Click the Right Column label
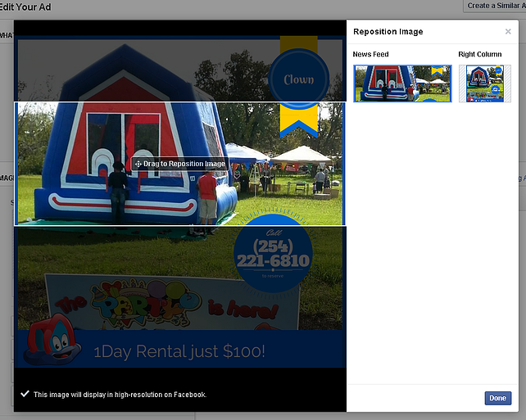Screen dimensions: 526x420 tap(479, 54)
